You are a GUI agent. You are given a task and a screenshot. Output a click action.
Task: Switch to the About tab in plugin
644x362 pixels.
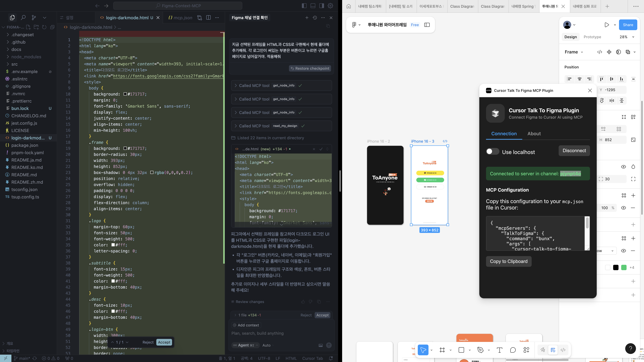tap(534, 134)
